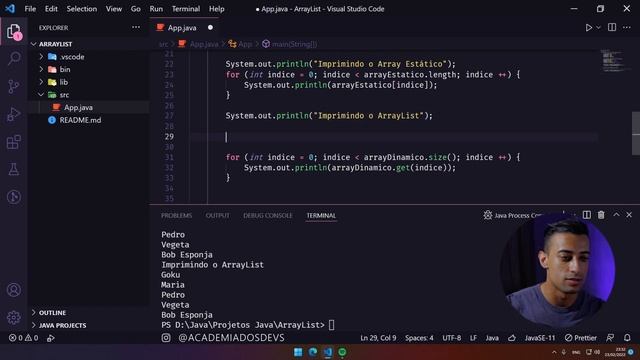Open the Help menu
640x360 pixels.
[217, 9]
